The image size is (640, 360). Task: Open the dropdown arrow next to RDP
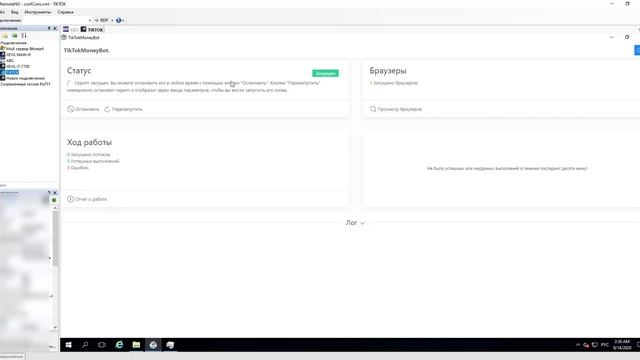coord(112,20)
